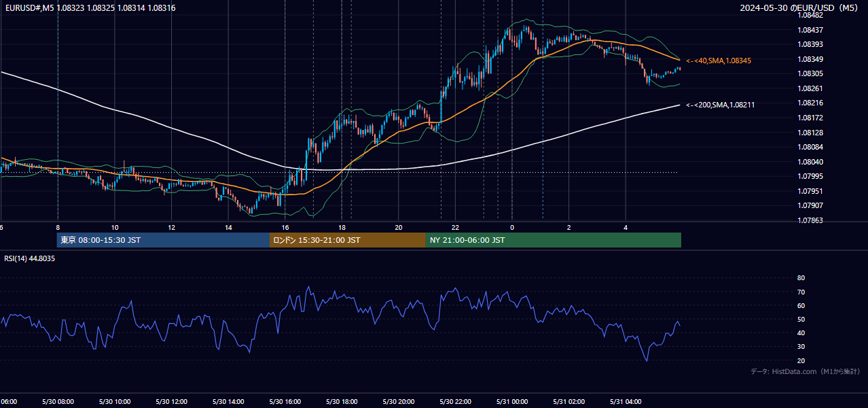Click price axis label 1.08349

[x=810, y=59]
